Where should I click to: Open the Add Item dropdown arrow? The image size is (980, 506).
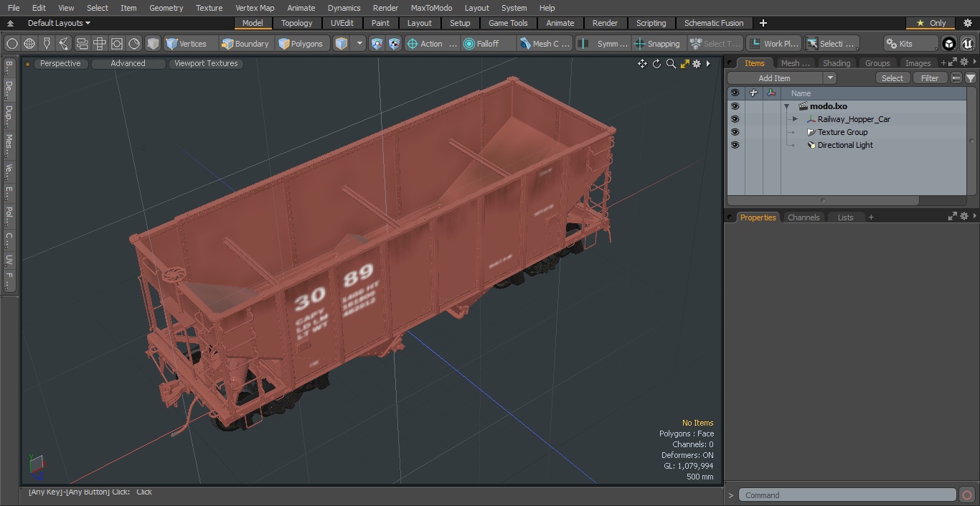tap(830, 78)
